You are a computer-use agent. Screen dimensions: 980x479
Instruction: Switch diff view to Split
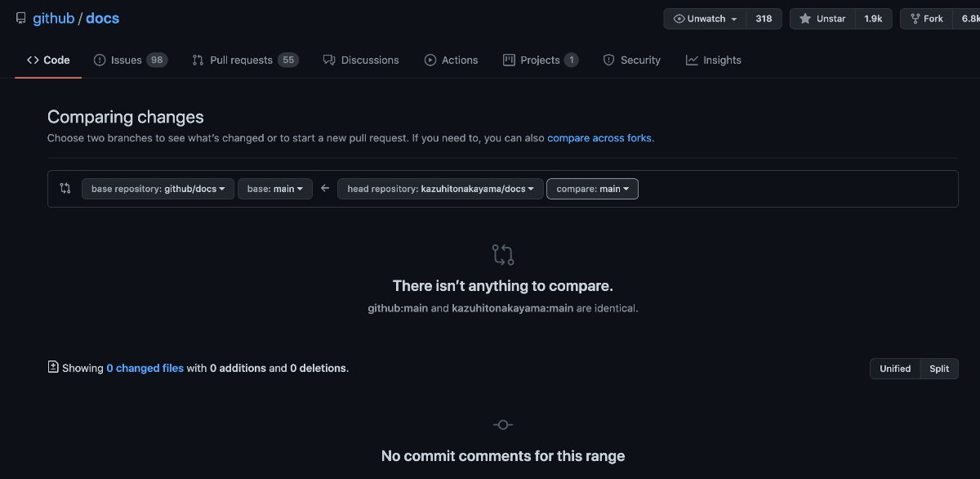939,369
